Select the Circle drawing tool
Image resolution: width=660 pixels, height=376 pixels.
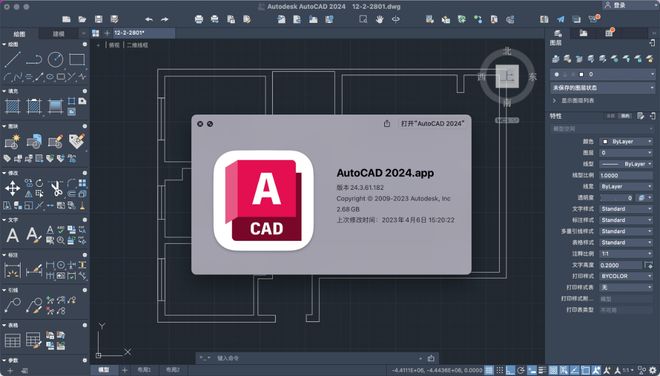(55, 59)
